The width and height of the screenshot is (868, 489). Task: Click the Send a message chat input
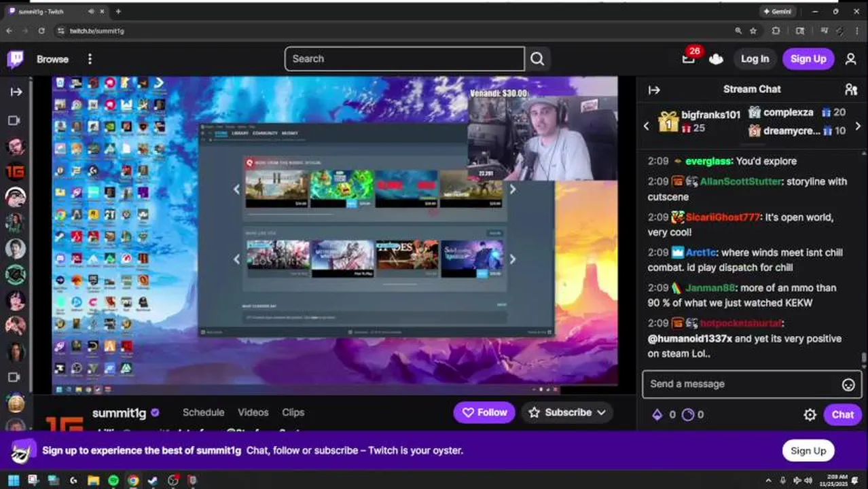[x=752, y=384]
